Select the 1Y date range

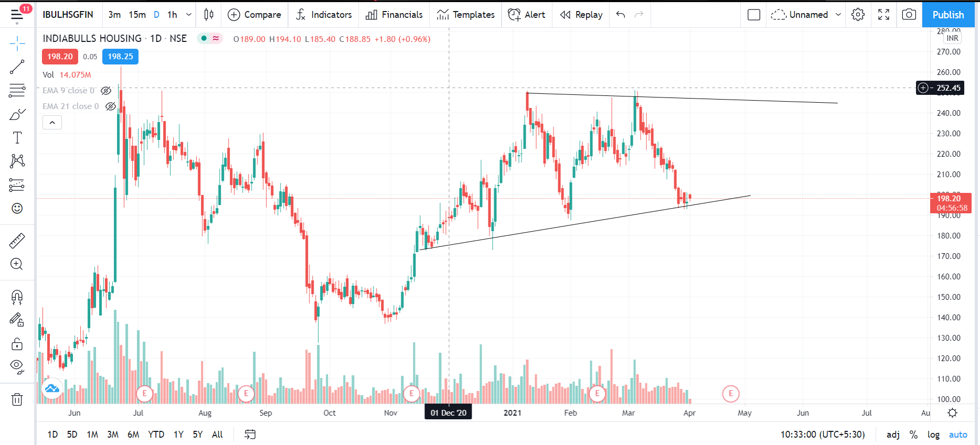pyautogui.click(x=178, y=435)
